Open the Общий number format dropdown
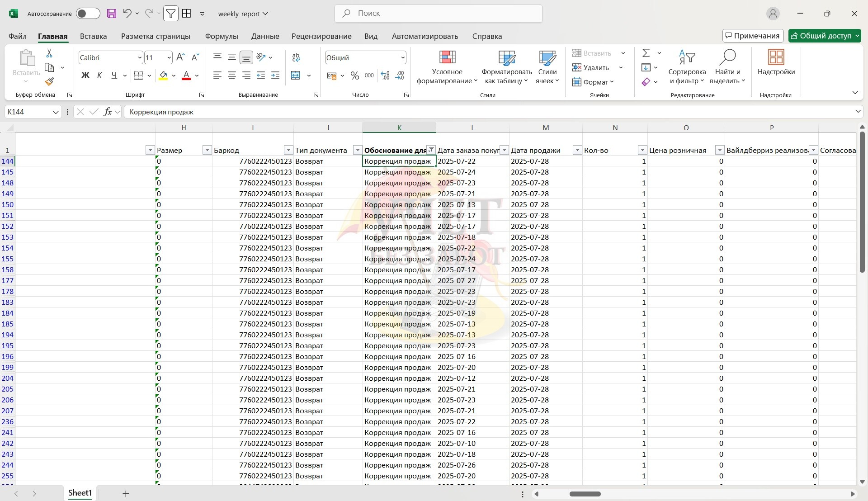The width and height of the screenshot is (868, 501). point(402,57)
